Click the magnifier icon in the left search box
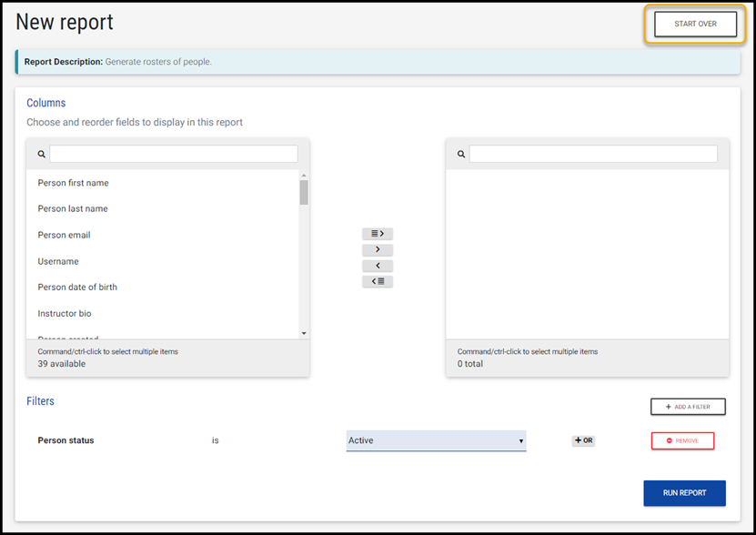The height and width of the screenshot is (535, 756). pos(41,153)
